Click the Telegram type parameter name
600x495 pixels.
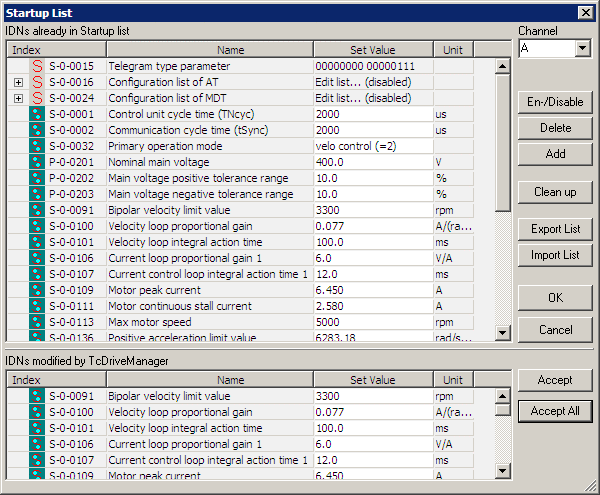click(169, 66)
